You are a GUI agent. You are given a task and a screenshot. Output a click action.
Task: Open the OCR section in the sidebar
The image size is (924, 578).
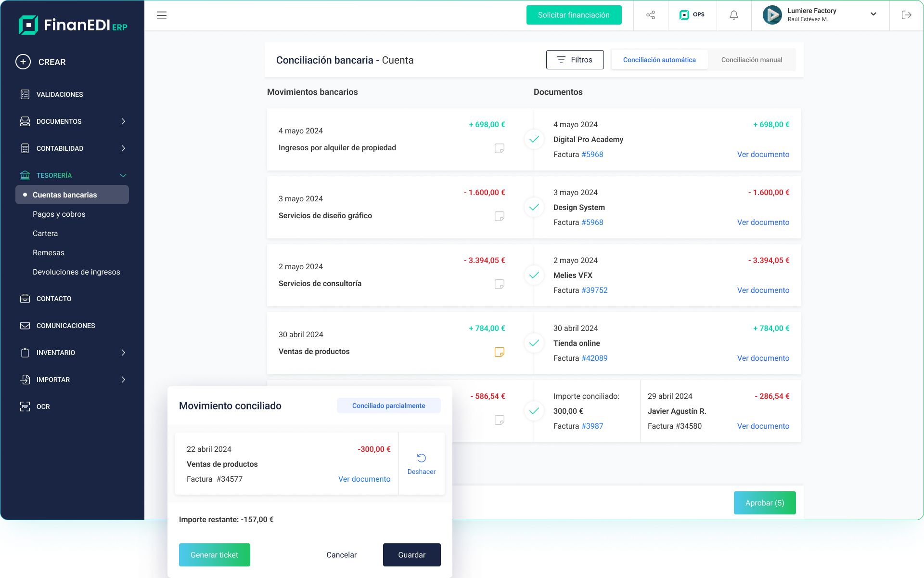point(42,407)
